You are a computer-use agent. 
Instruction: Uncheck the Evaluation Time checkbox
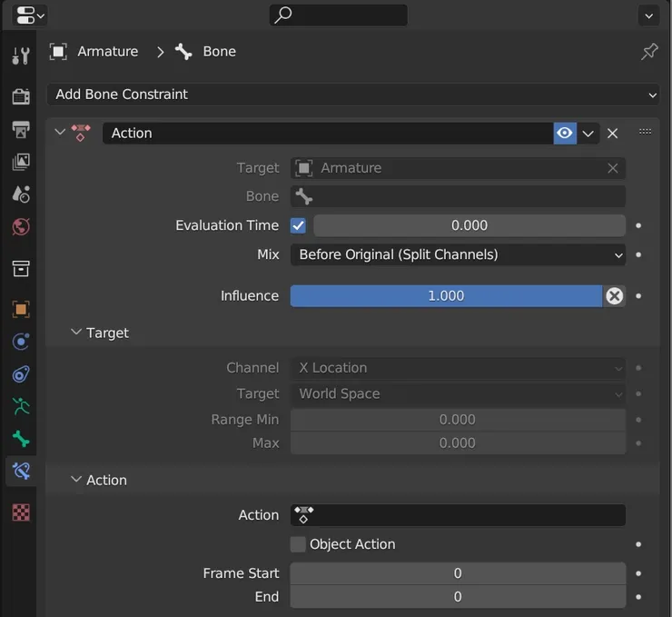(x=298, y=225)
